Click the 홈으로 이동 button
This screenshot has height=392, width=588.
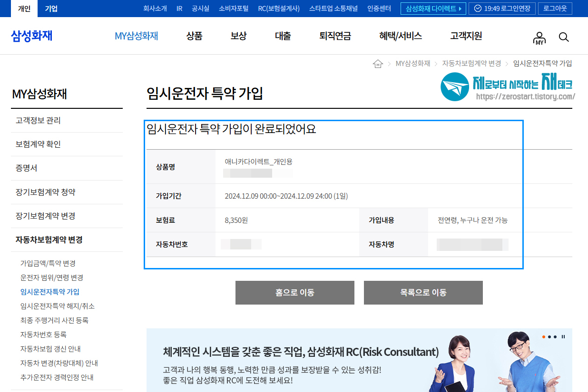click(x=295, y=293)
